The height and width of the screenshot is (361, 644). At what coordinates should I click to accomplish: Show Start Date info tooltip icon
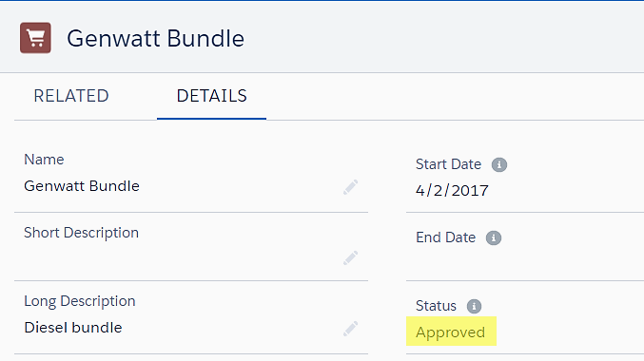[x=499, y=165]
